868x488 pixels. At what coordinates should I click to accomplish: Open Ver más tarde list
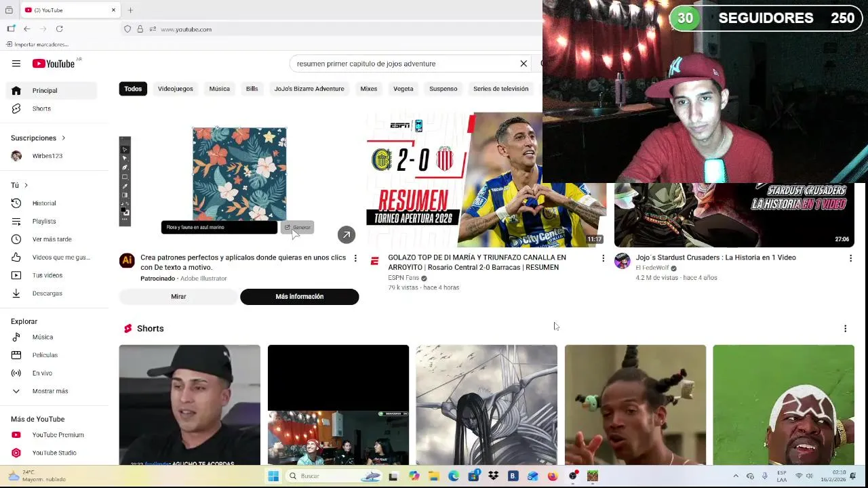coord(52,239)
